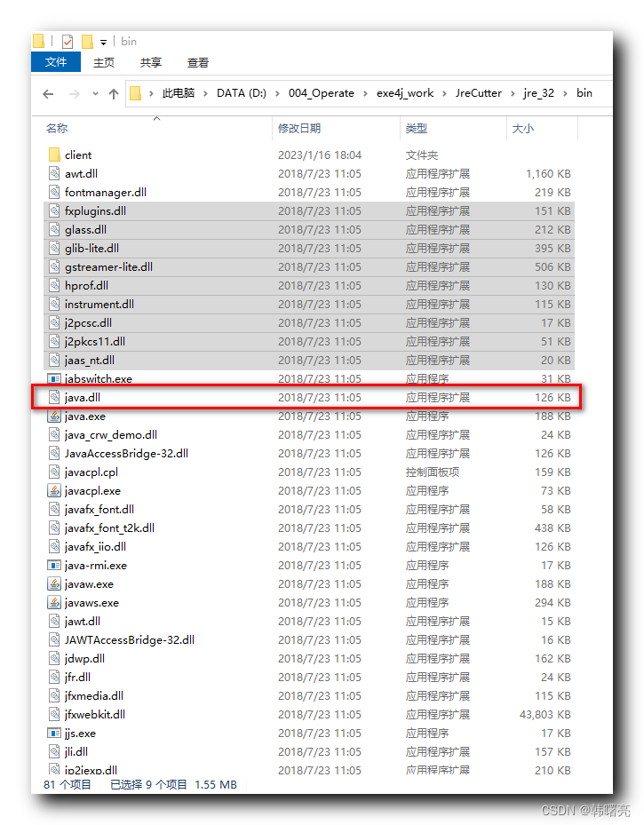Switch to the 主页 ribbon tab
644x825 pixels.
tap(104, 63)
